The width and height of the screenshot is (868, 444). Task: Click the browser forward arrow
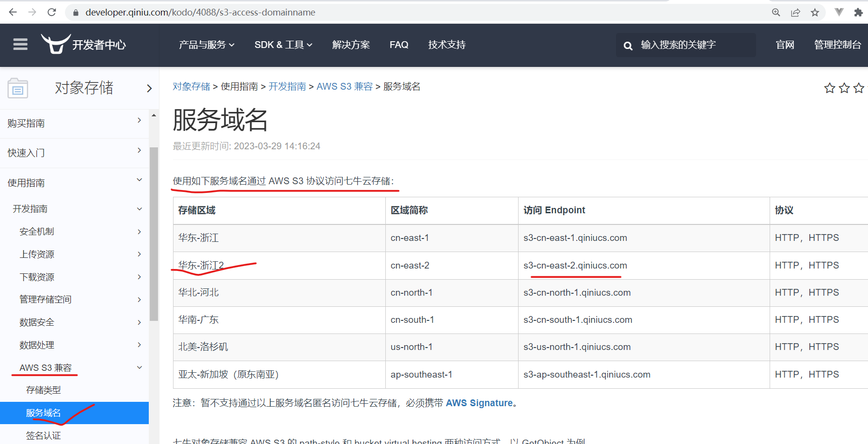[32, 12]
